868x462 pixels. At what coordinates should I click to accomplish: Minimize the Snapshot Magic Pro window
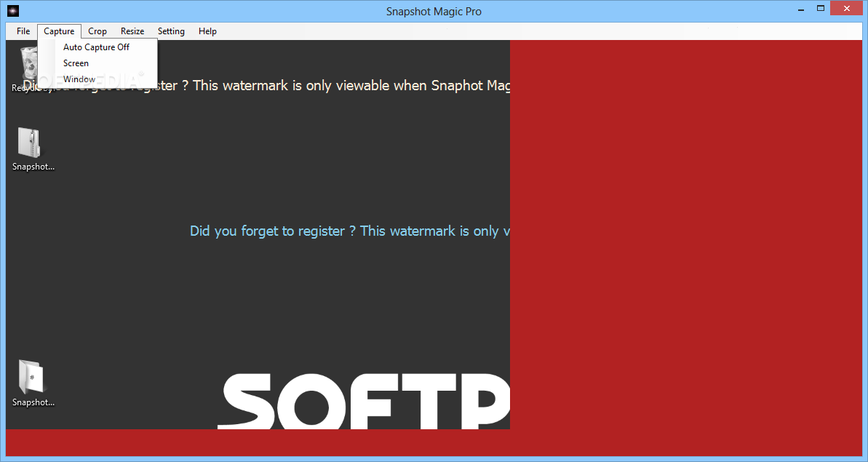click(x=801, y=9)
